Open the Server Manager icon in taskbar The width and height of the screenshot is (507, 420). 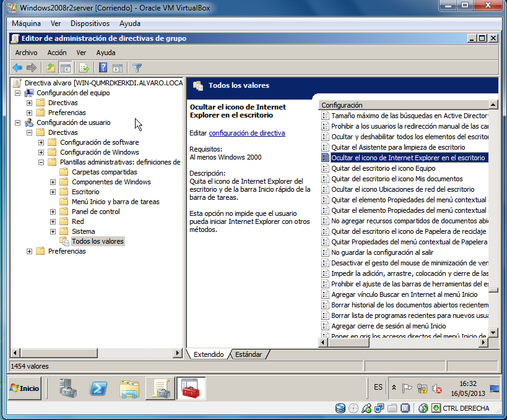point(68,388)
